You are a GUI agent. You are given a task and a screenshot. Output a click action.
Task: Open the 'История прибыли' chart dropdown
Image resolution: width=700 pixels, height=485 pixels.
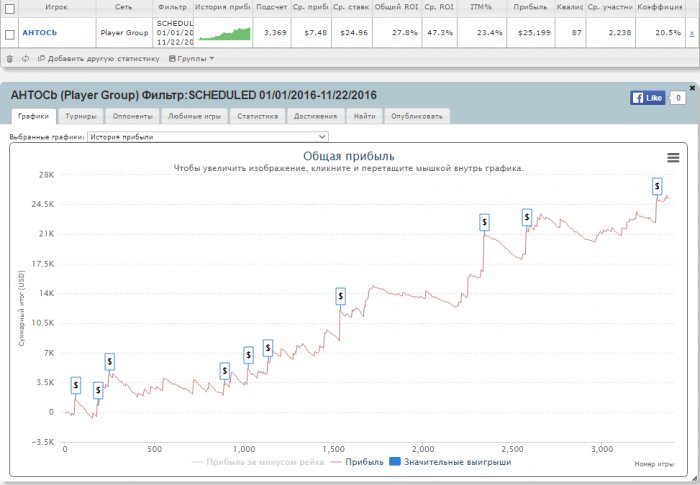[208, 135]
